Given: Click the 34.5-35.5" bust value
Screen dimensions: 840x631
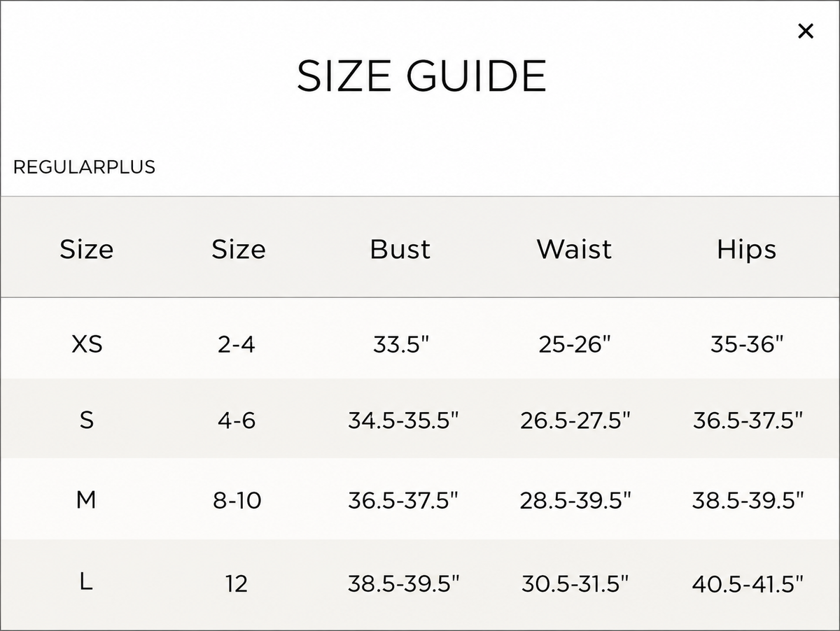Looking at the screenshot, I should pyautogui.click(x=403, y=420).
